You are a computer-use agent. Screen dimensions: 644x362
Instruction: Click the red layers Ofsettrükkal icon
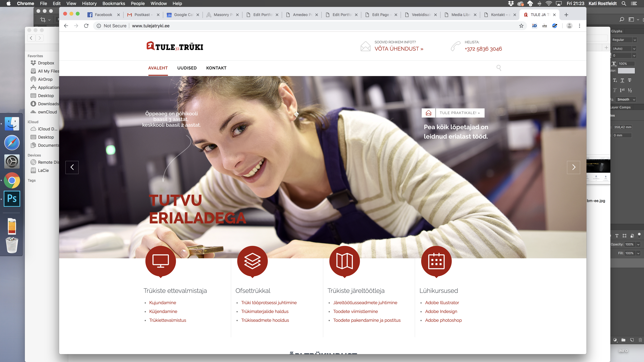(x=252, y=261)
